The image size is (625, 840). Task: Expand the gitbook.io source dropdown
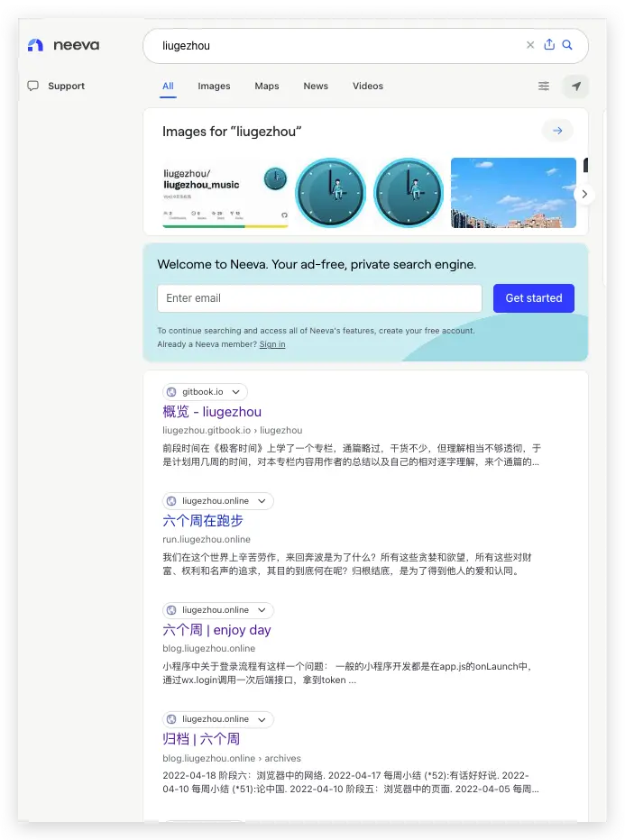click(236, 392)
